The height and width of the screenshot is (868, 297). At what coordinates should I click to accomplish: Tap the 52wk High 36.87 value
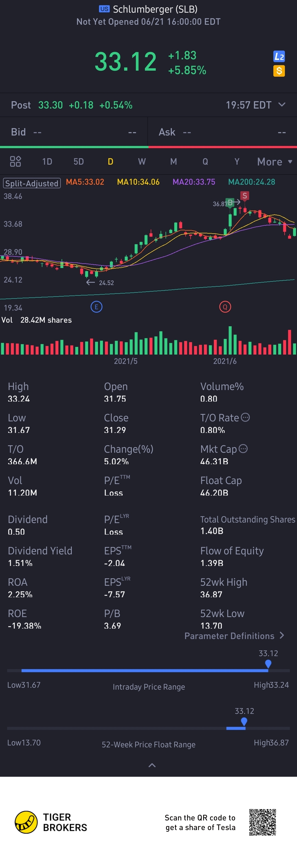tap(211, 595)
